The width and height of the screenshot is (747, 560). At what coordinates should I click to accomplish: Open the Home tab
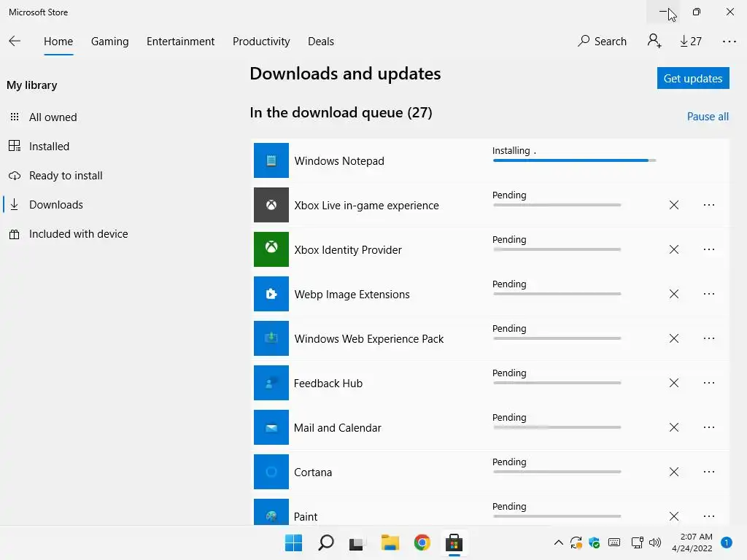(58, 42)
